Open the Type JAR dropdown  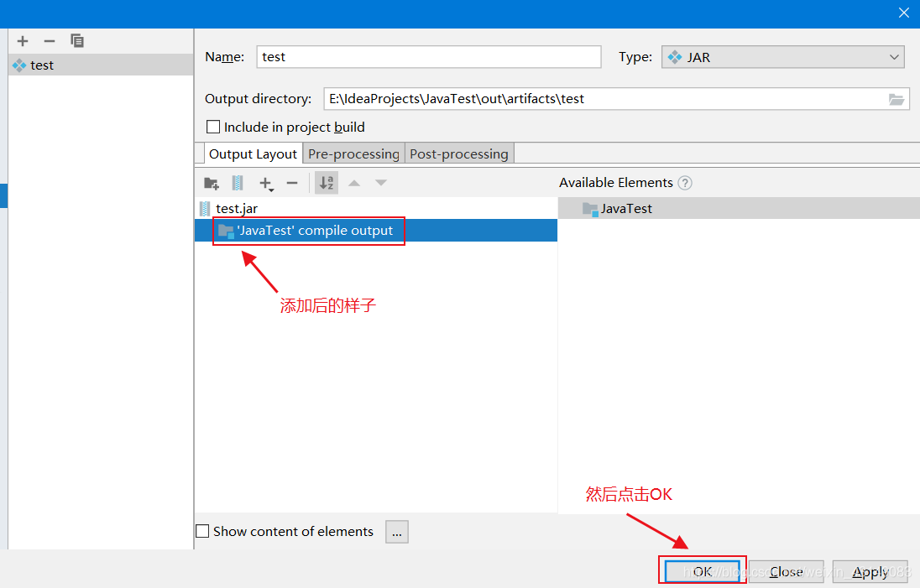(x=782, y=57)
